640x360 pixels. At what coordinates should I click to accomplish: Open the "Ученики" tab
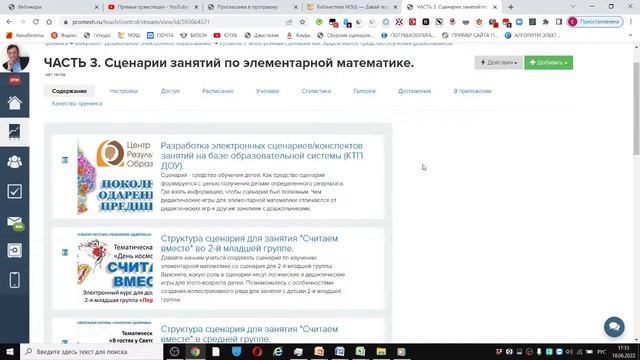click(x=267, y=91)
